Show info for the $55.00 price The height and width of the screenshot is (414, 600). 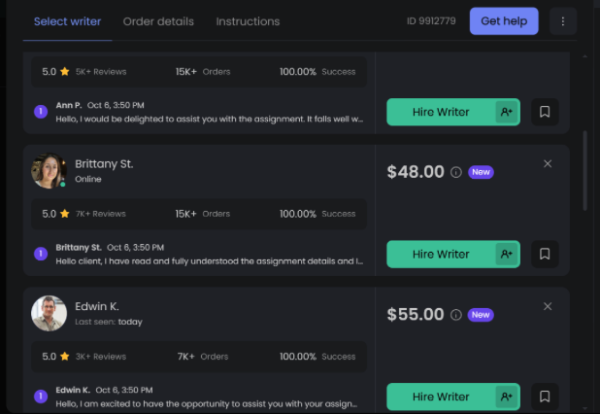point(456,315)
